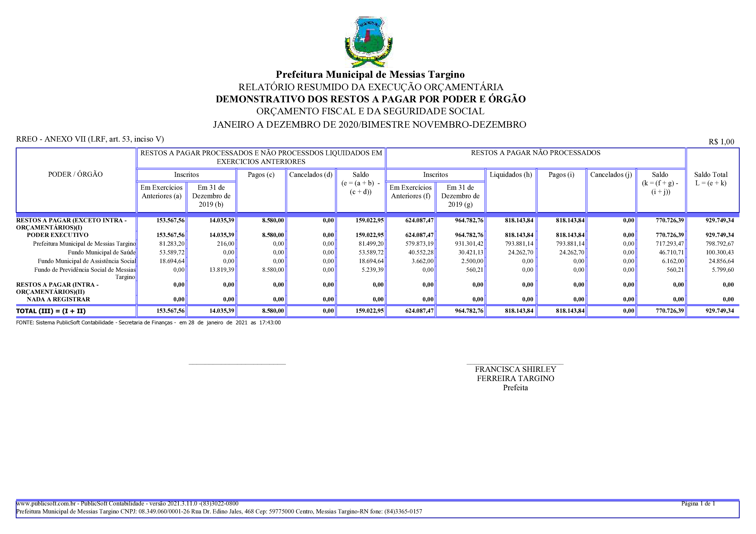
Task: Select the Pagos (c) column header
Action: click(x=261, y=175)
